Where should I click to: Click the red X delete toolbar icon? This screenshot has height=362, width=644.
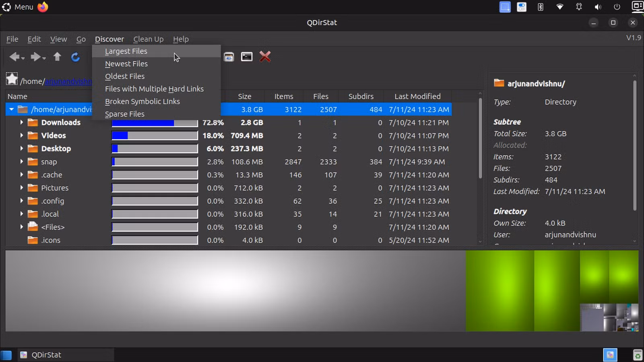click(x=265, y=57)
